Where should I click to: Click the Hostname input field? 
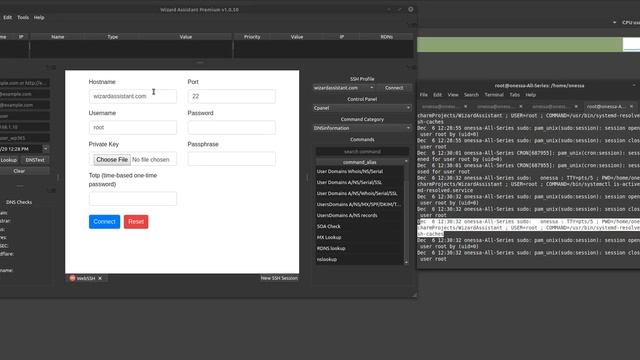(x=133, y=96)
